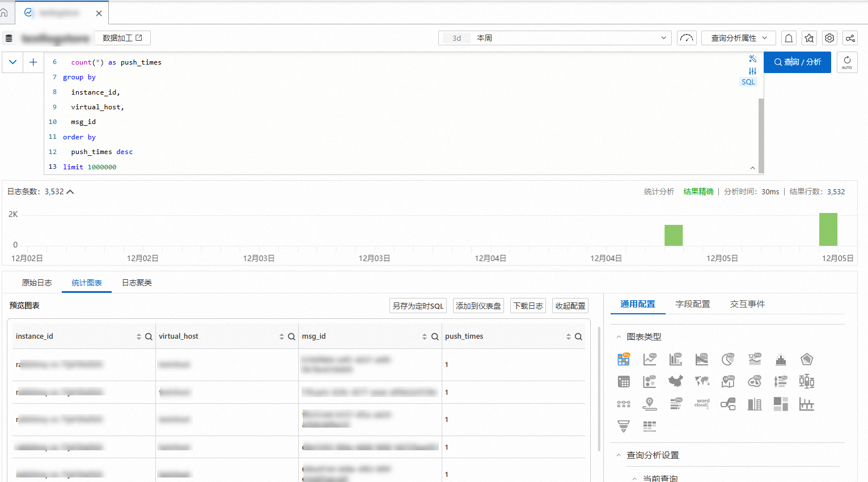The image size is (868, 482).
Task: Click the share icon
Action: pyautogui.click(x=850, y=38)
